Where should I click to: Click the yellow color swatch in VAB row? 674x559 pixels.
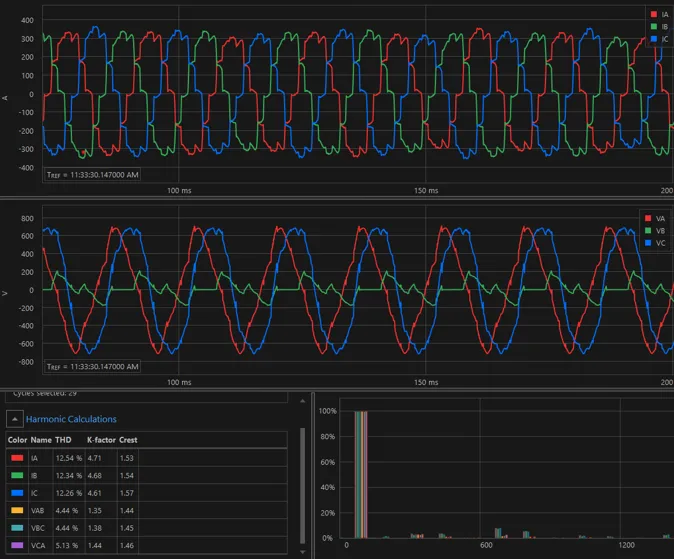coord(17,510)
